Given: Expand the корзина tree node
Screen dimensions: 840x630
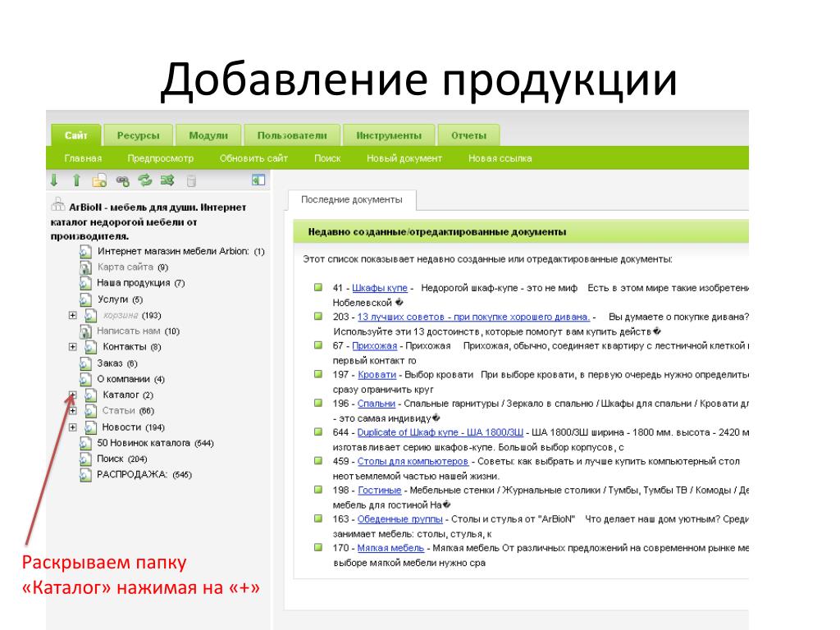Looking at the screenshot, I should [72, 315].
